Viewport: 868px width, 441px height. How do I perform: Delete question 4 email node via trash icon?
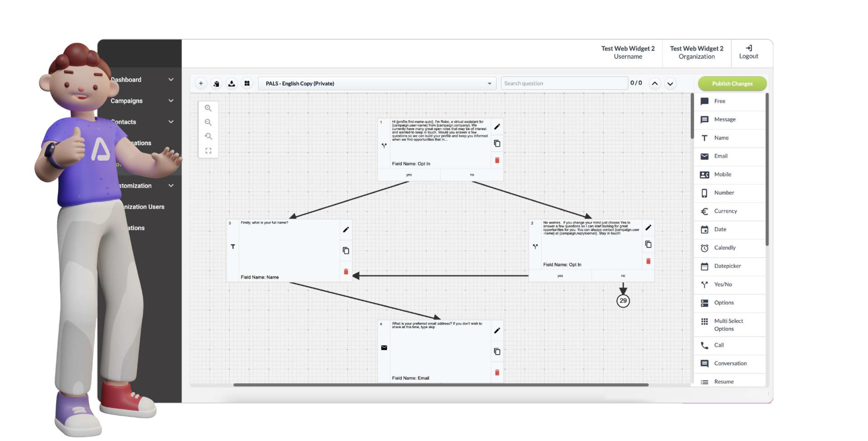pyautogui.click(x=497, y=372)
